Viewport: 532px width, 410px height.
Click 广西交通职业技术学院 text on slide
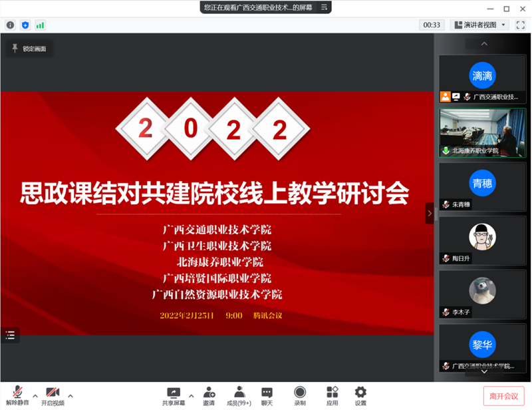pyautogui.click(x=217, y=230)
